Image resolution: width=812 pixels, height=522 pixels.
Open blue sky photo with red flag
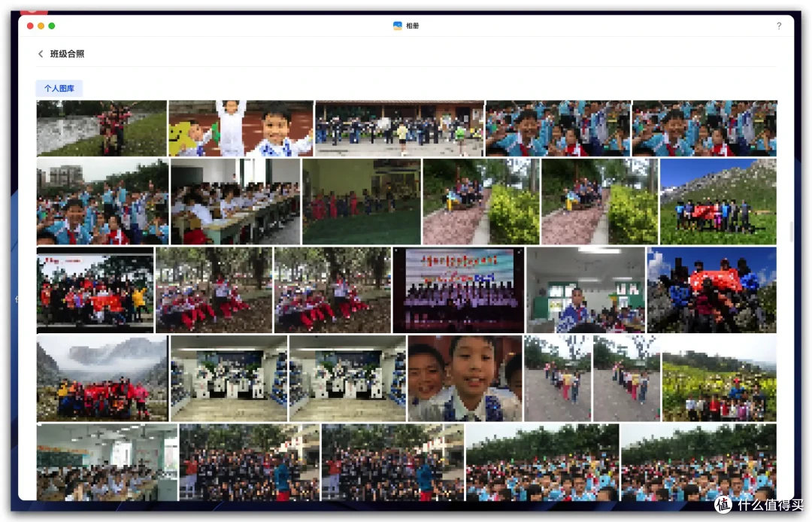(711, 290)
